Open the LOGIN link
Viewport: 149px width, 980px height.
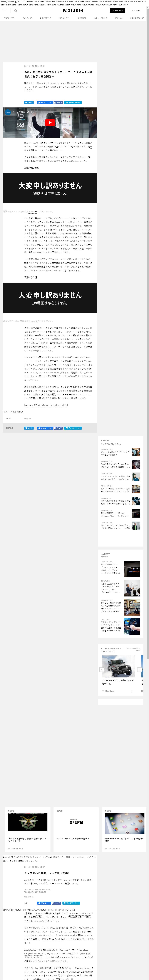[136, 11]
